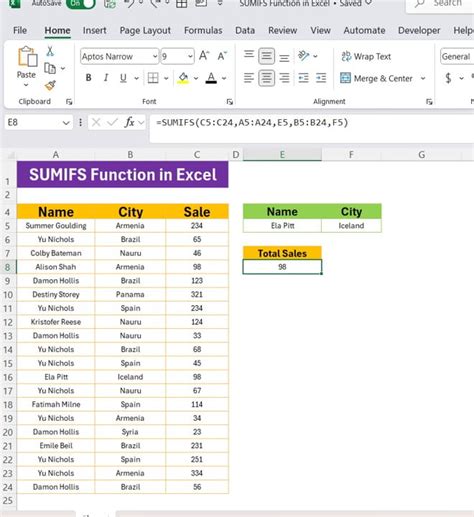Viewport: 474px width, 517px height.
Task: Open the Underline style dropdown arrow
Action: (x=136, y=78)
